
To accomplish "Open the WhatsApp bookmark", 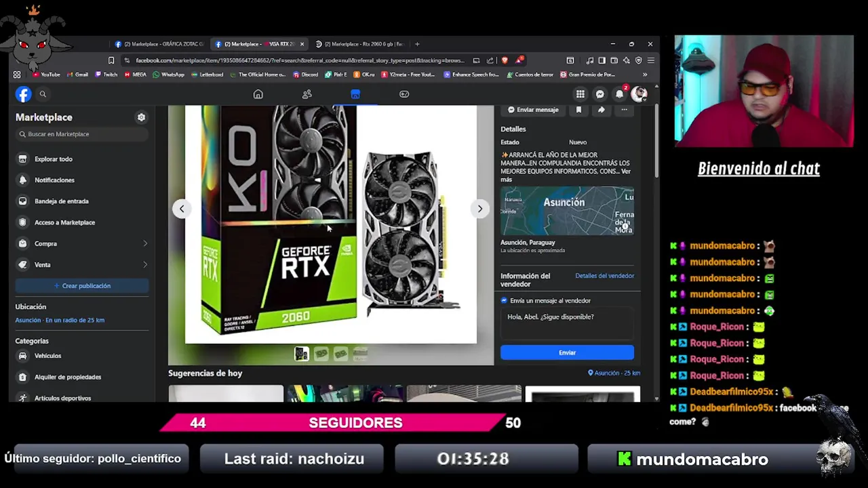I will click(169, 75).
